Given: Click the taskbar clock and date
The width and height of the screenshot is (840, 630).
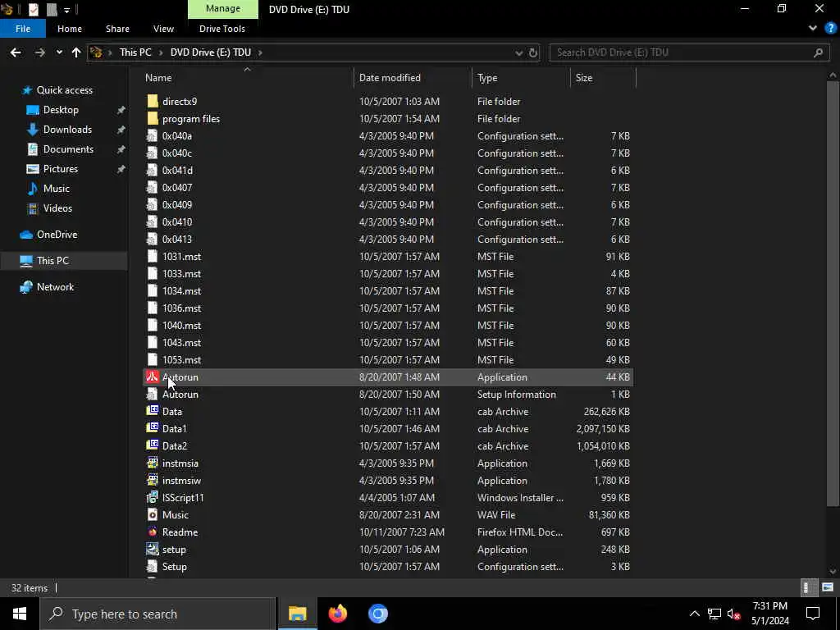Looking at the screenshot, I should (769, 614).
